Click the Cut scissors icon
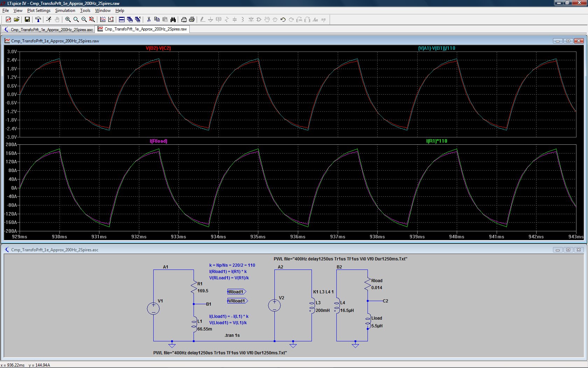588x368 pixels. pyautogui.click(x=149, y=20)
